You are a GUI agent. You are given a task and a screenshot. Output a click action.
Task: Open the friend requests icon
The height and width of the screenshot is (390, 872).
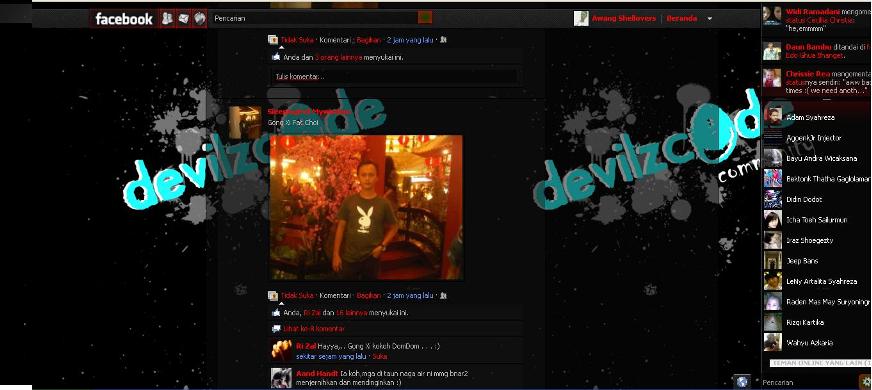[x=167, y=18]
